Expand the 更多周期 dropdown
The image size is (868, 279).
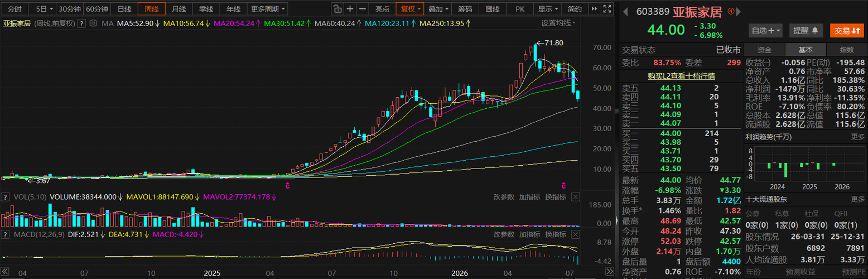click(268, 9)
